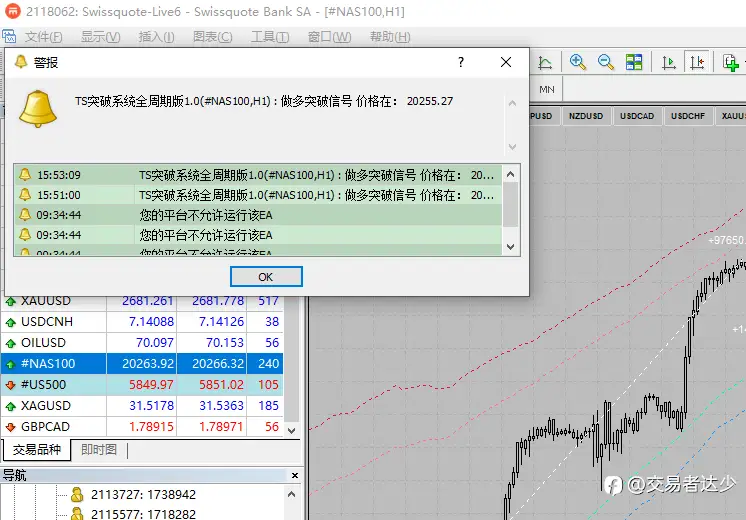Click the OILUSD up arrow icon
Screen dimensions: 746x520
click(x=10, y=343)
